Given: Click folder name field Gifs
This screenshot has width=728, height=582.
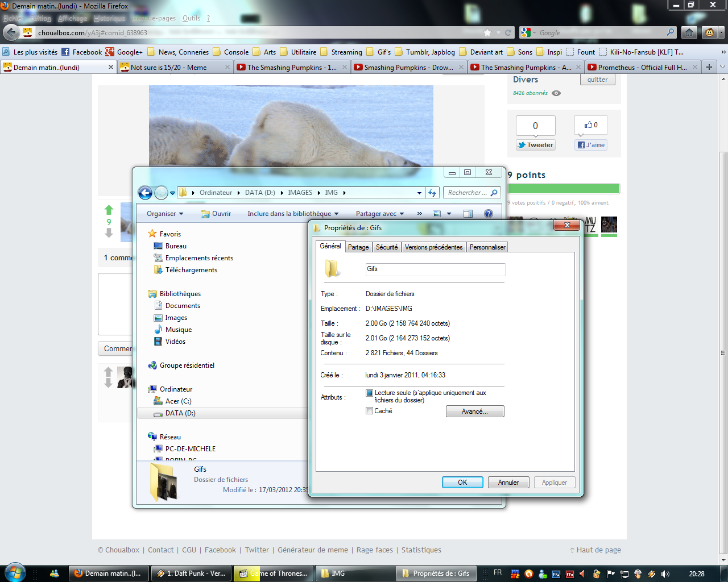Looking at the screenshot, I should click(x=435, y=269).
